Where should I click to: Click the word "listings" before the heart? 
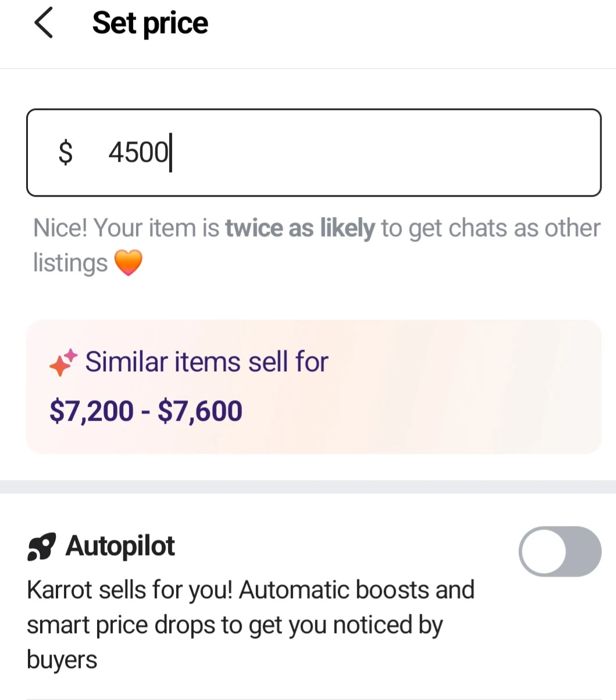70,263
